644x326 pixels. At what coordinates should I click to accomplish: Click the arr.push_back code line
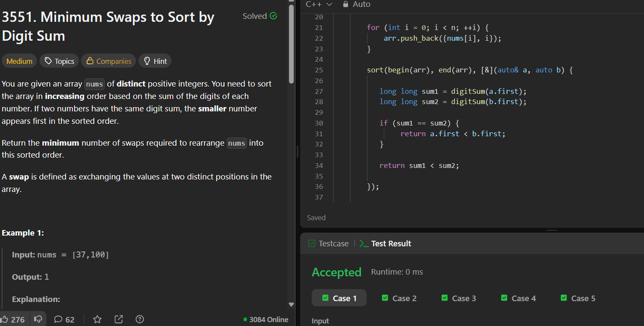click(443, 38)
